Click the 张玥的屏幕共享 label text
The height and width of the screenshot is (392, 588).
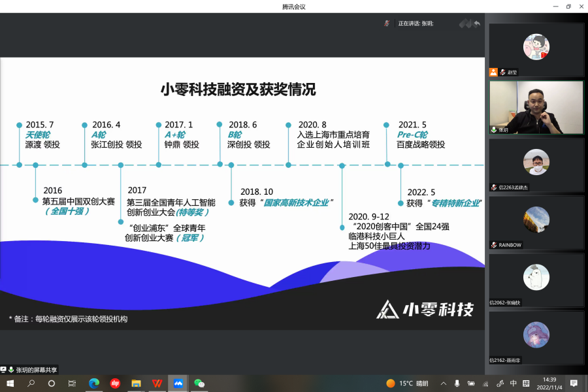click(x=37, y=370)
